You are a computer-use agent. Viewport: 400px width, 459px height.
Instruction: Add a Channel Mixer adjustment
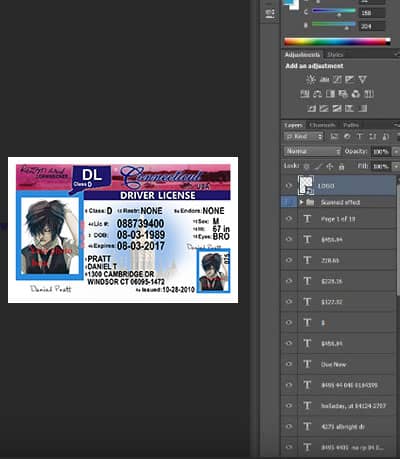356,94
